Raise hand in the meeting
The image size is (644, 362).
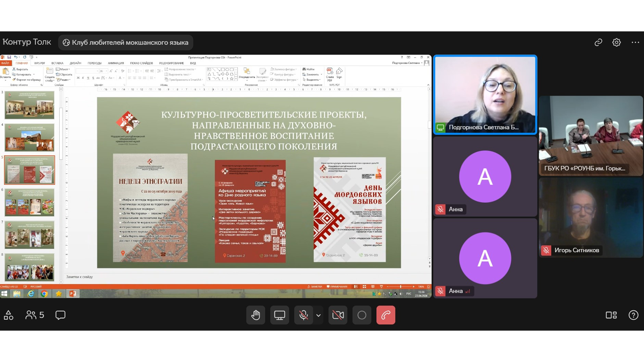pos(256,315)
